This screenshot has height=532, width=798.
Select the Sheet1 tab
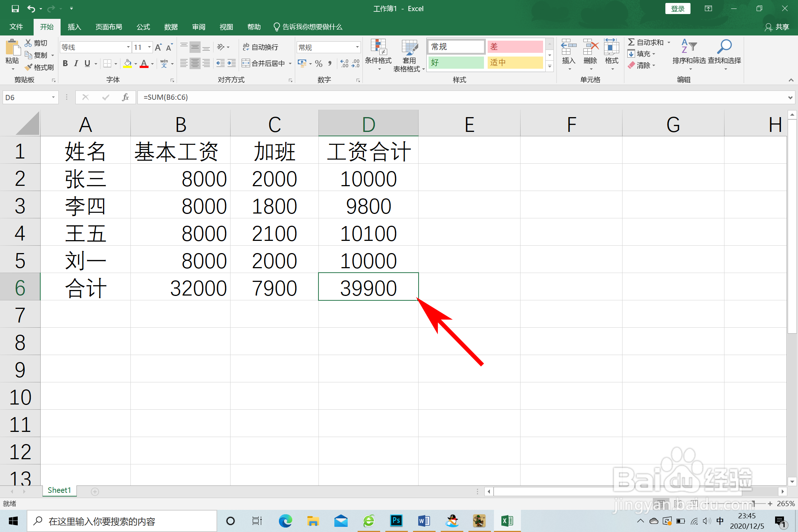tap(59, 490)
